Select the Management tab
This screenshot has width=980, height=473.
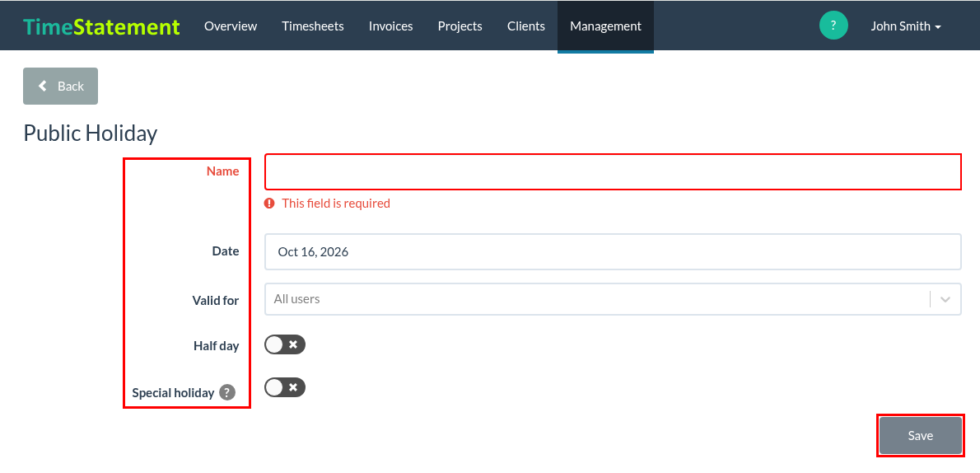(605, 26)
